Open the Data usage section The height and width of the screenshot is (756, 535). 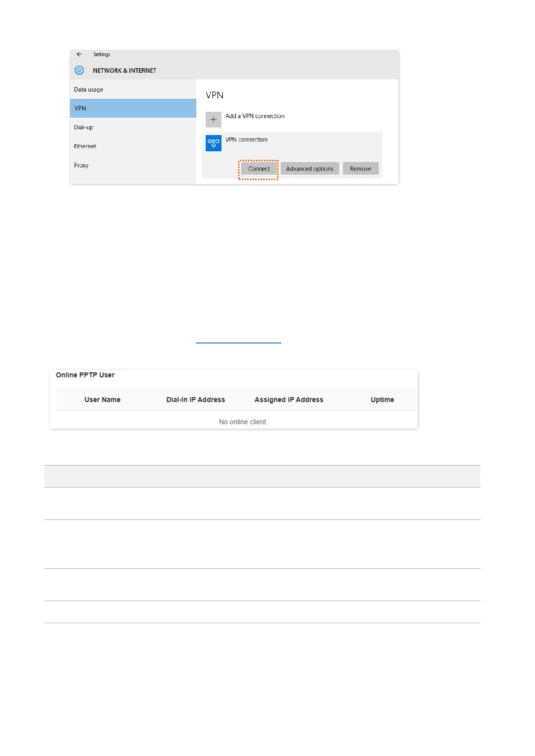pos(88,90)
